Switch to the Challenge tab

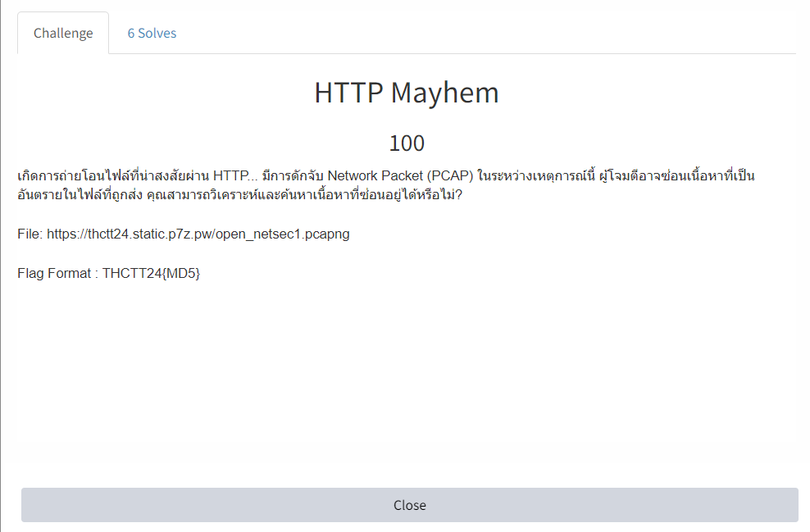click(63, 33)
